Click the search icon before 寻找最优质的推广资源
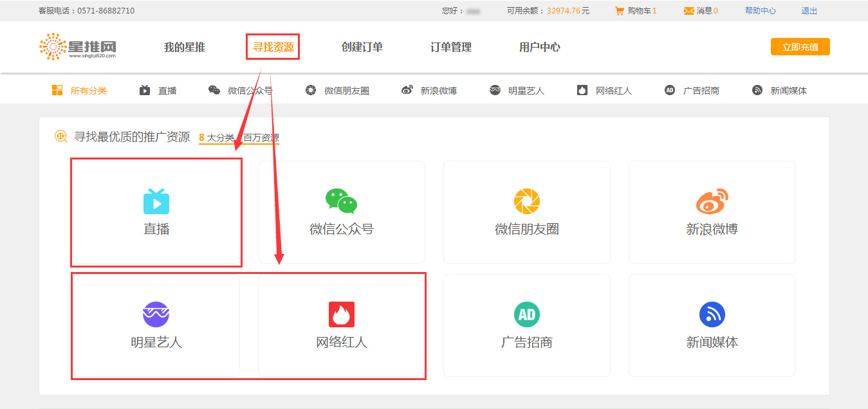Screen dimensions: 868x409 [x=61, y=136]
